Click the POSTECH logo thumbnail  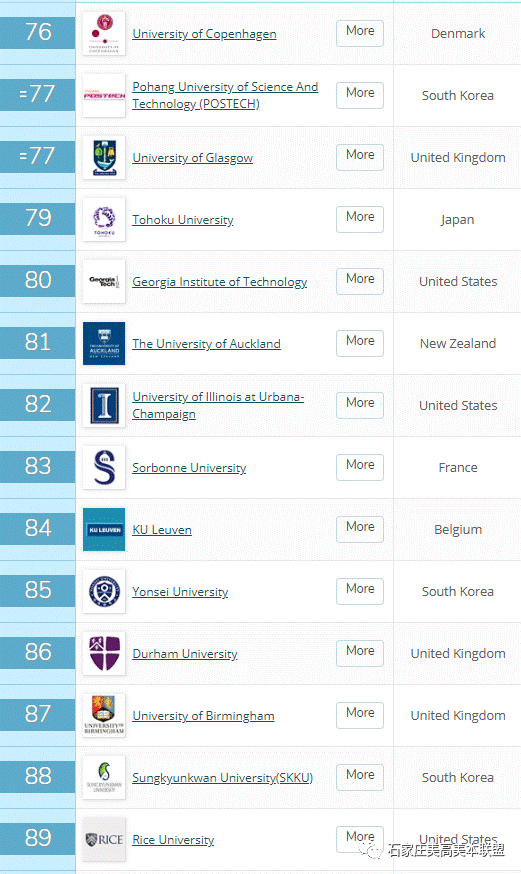[104, 95]
